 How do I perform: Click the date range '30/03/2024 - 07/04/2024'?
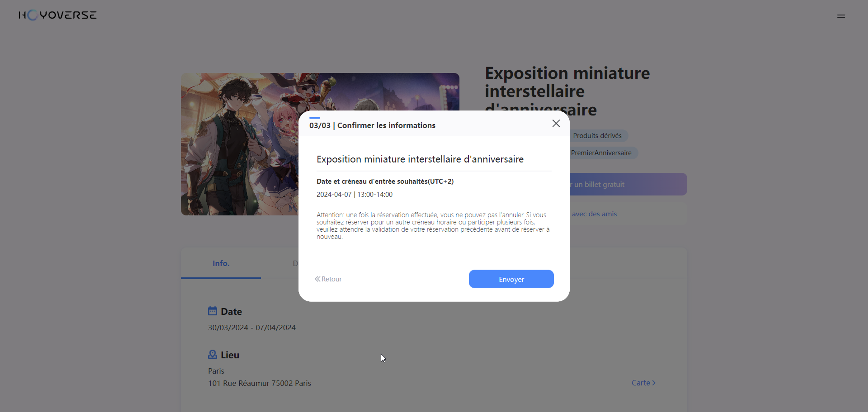252,327
